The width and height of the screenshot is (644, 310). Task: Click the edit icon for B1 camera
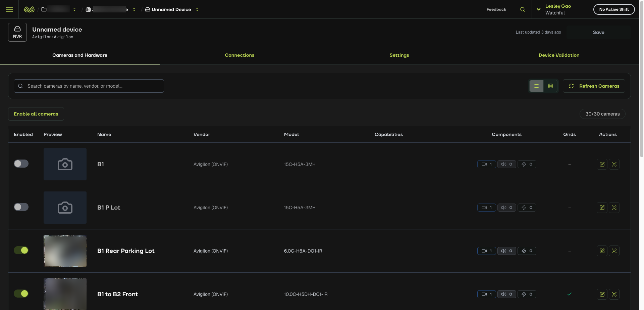point(602,164)
